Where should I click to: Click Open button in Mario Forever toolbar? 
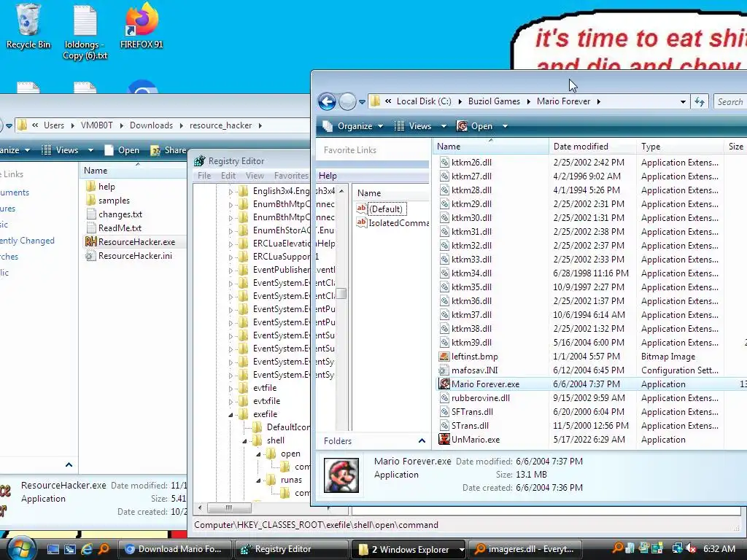click(474, 126)
